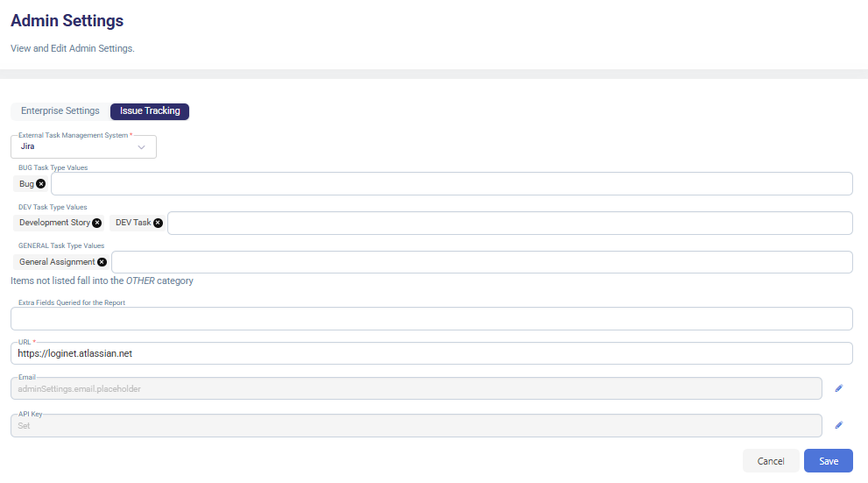Click the Jira selected value
The width and height of the screenshot is (868, 483).
pyautogui.click(x=28, y=146)
